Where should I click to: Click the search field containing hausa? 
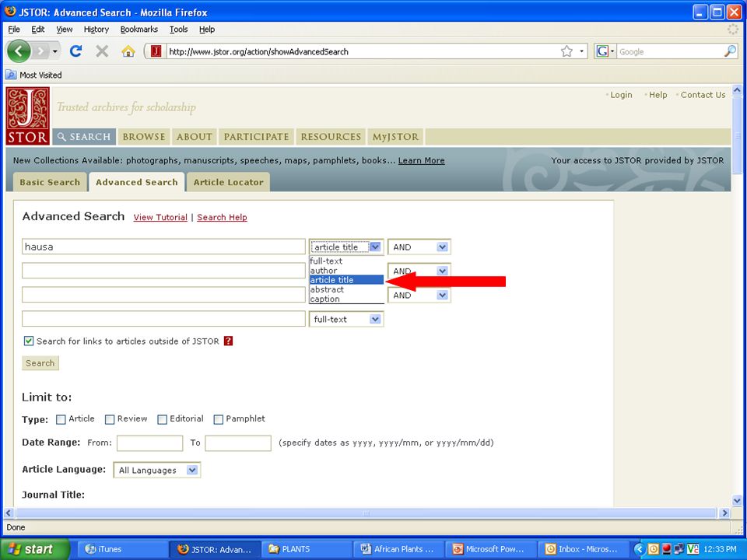pos(163,247)
